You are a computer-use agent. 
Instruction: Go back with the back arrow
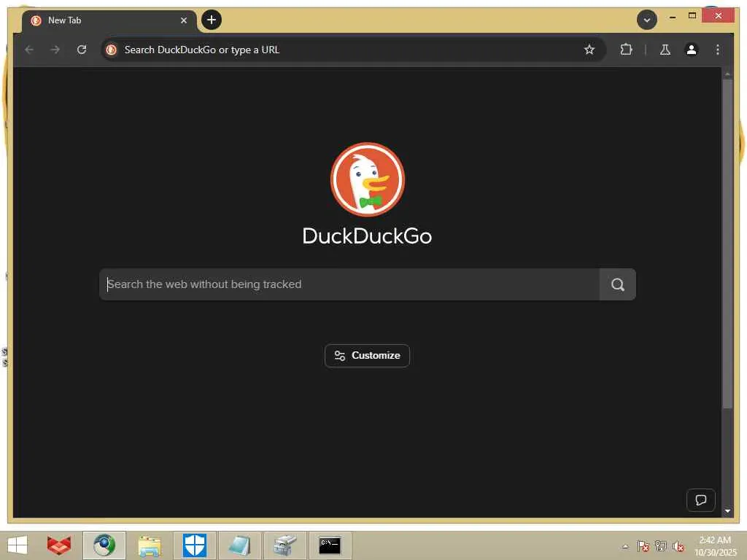coord(29,50)
